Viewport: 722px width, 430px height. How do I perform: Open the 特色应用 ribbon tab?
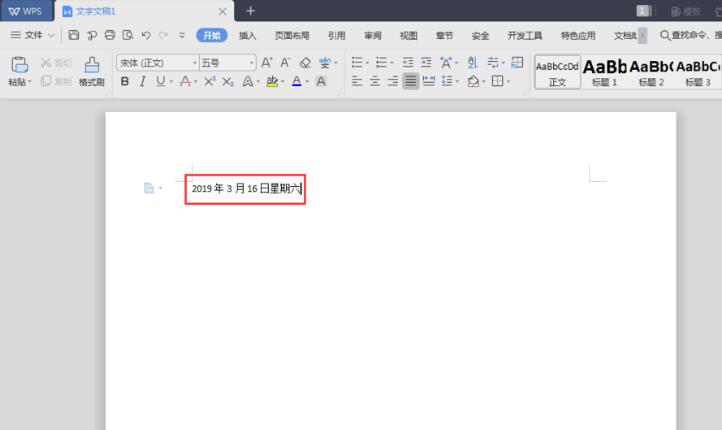click(578, 35)
